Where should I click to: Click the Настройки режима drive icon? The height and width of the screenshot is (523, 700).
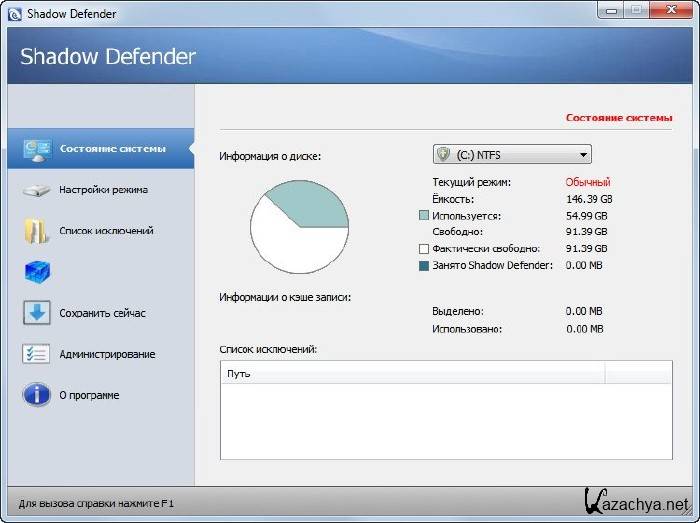coord(37,190)
